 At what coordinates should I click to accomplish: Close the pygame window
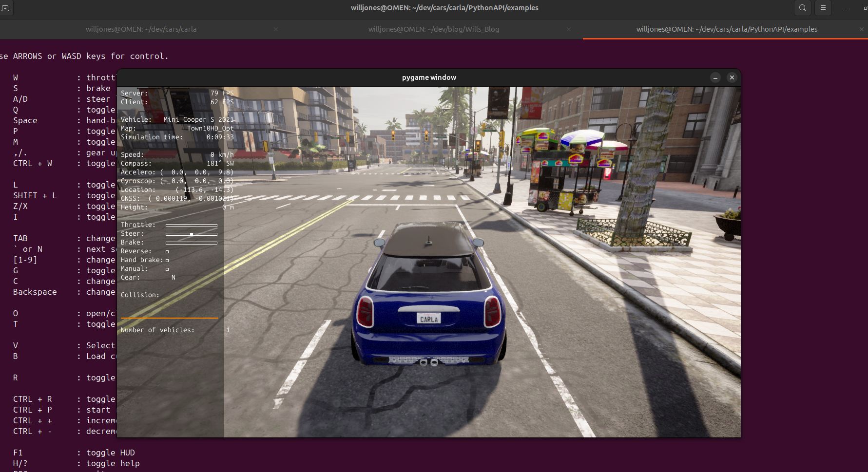pos(732,77)
